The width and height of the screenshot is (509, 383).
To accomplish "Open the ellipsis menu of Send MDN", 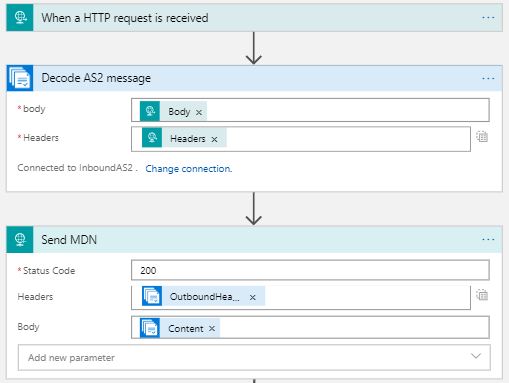I will click(x=488, y=240).
